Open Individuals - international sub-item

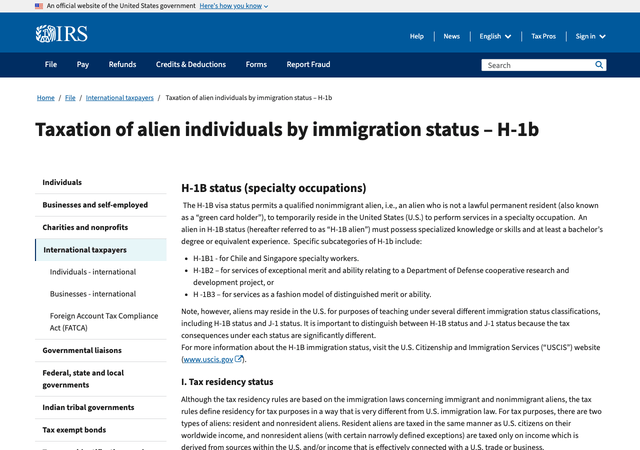coord(93,272)
